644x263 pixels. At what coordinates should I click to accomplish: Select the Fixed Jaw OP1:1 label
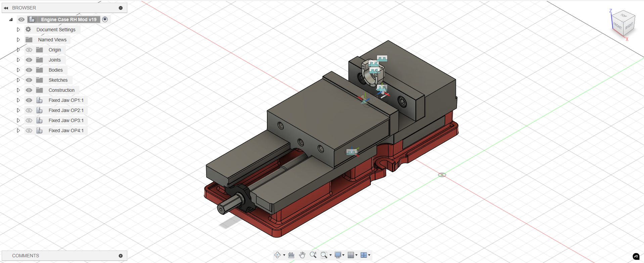click(66, 100)
